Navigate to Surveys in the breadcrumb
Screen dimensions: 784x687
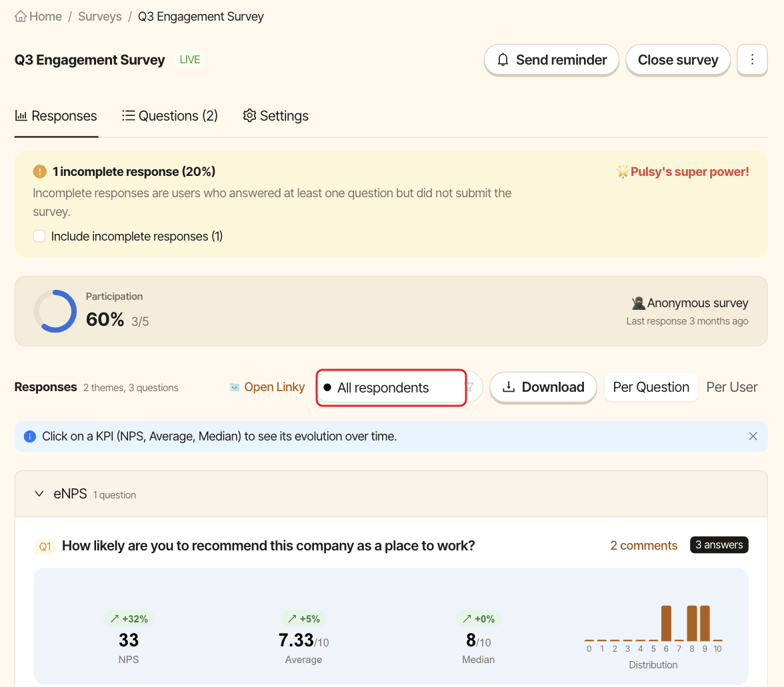pos(100,17)
